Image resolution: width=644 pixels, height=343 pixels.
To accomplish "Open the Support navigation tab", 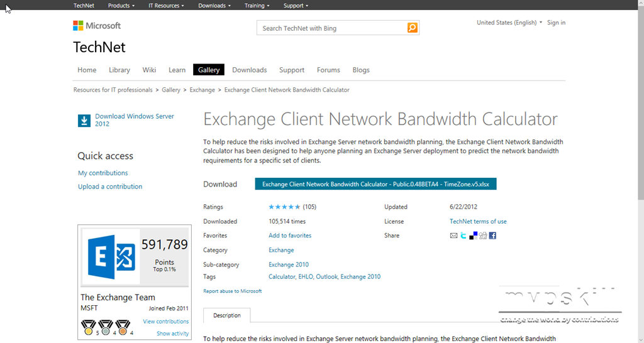I will click(x=292, y=70).
